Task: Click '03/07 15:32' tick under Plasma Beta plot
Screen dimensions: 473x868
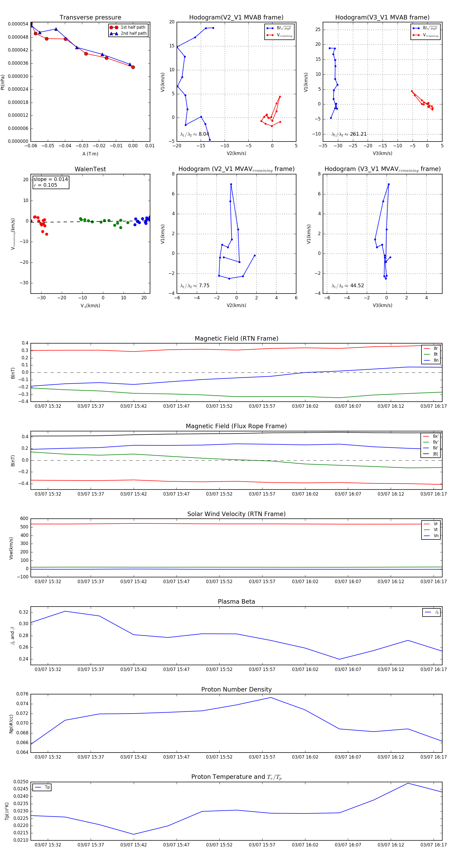Action: click(48, 669)
